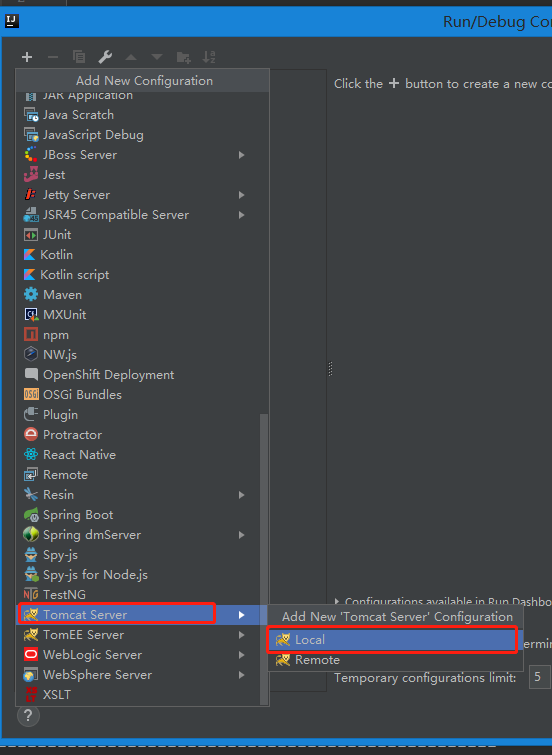Expand the Tomcat Server submenu arrow
The height and width of the screenshot is (755, 552).
tap(241, 615)
